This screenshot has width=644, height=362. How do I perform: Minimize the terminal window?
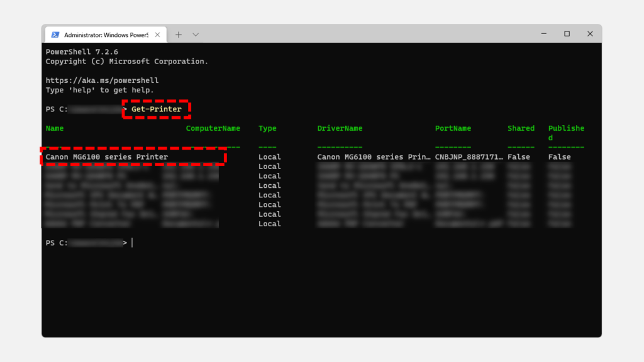click(543, 34)
